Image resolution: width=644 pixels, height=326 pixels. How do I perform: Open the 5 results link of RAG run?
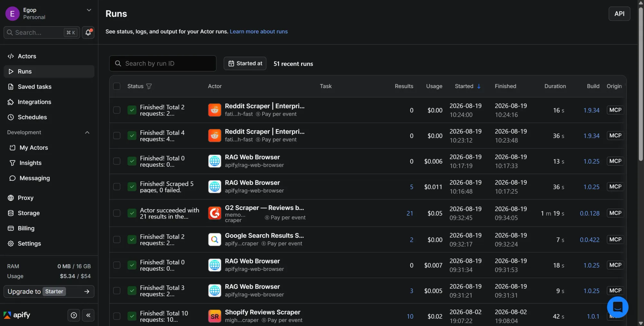tap(411, 187)
